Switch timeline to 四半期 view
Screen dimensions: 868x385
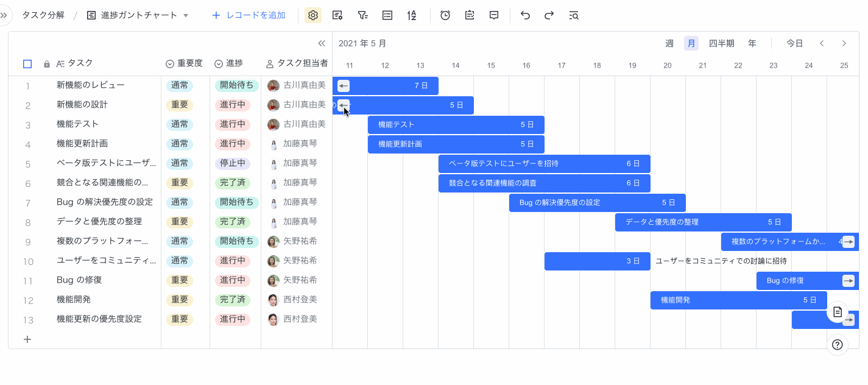tap(721, 43)
